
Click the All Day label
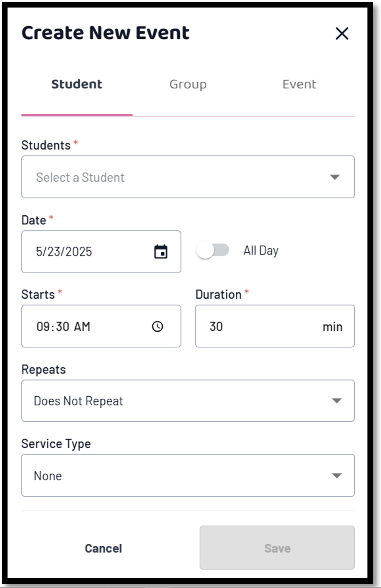coord(261,250)
